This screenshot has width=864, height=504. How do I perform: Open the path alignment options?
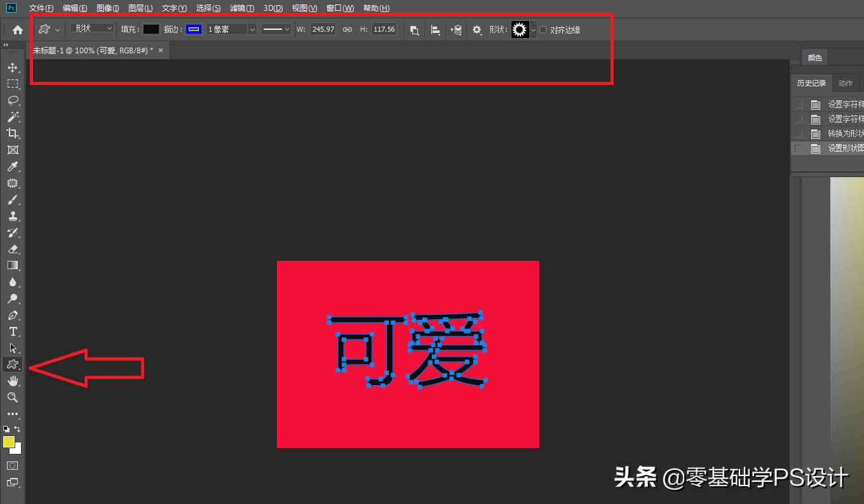436,29
